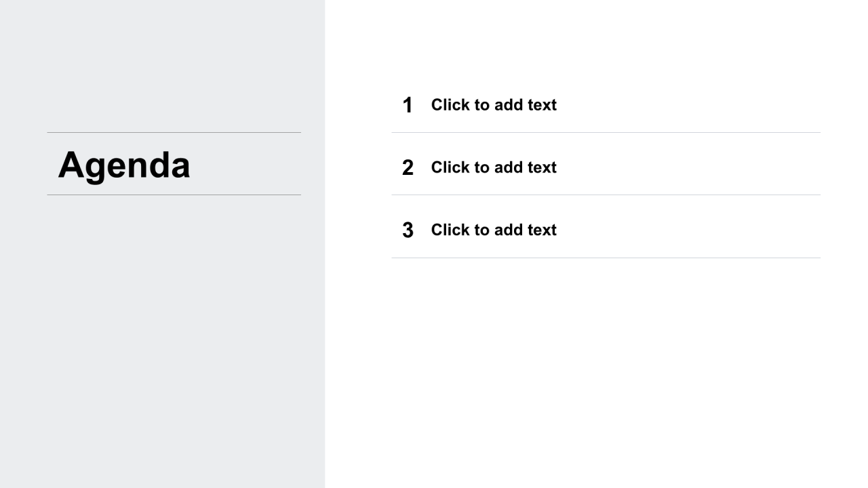Select the number 1 agenda marker
Screen dimensions: 868x488
click(x=408, y=105)
